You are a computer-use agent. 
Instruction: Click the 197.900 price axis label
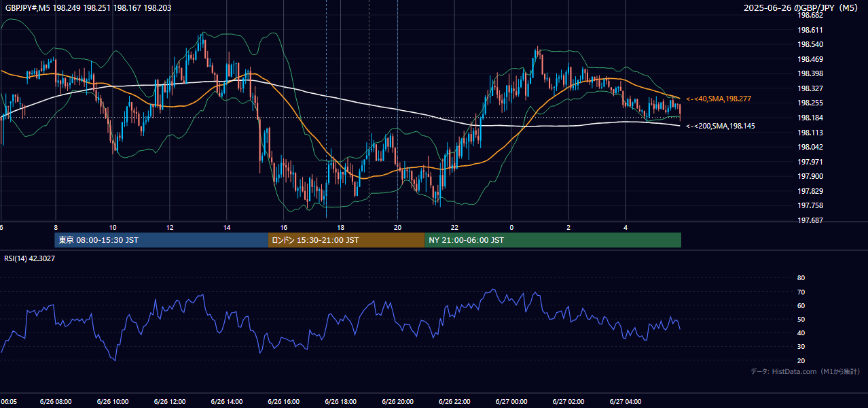click(811, 176)
